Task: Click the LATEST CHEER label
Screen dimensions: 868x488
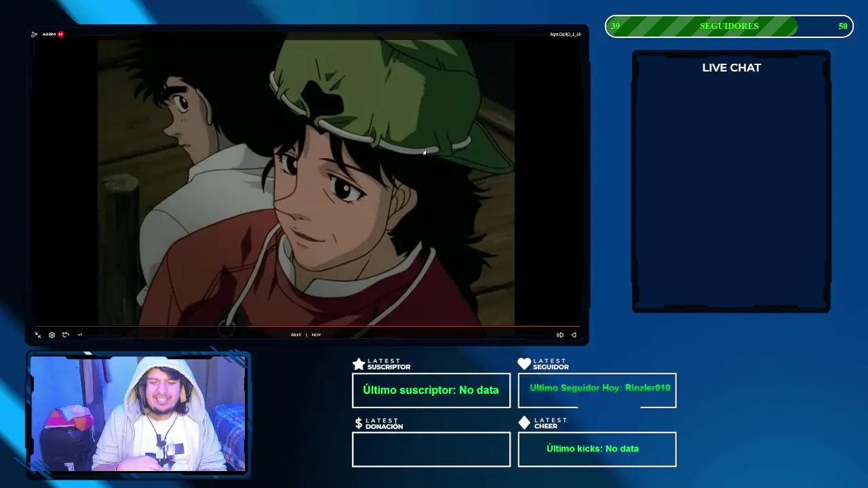Action: [551, 423]
